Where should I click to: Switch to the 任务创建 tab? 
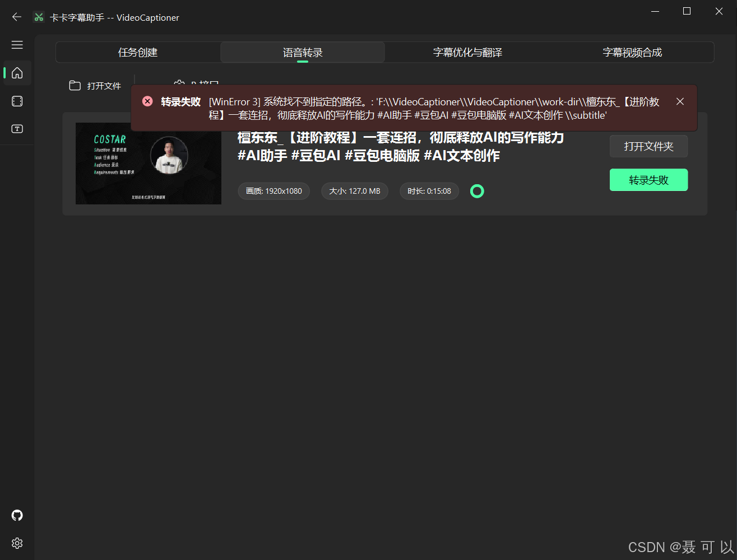[138, 53]
